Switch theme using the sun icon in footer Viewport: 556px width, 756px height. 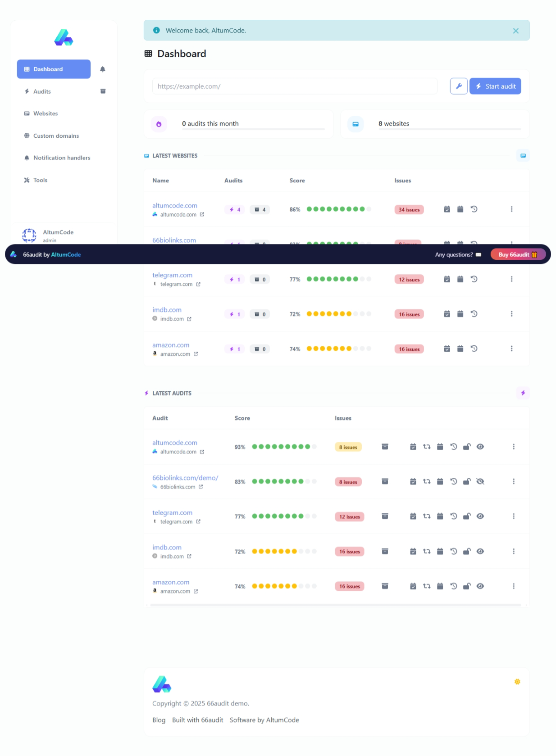click(x=517, y=682)
